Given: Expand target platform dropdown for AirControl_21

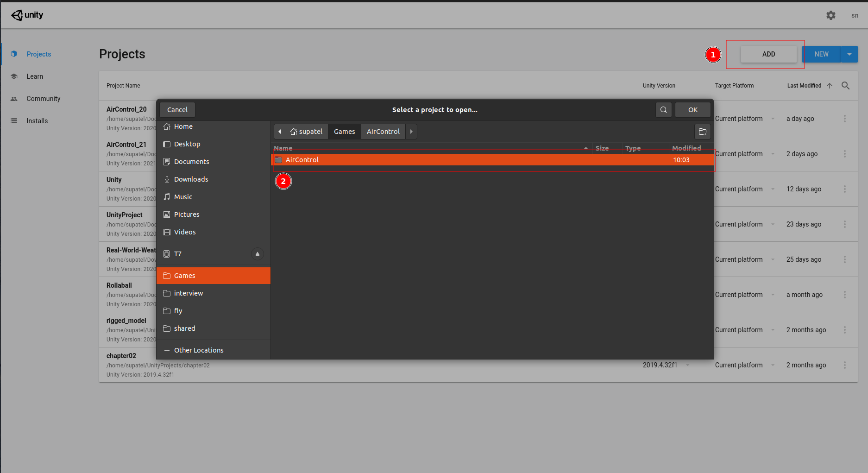Looking at the screenshot, I should pyautogui.click(x=773, y=154).
